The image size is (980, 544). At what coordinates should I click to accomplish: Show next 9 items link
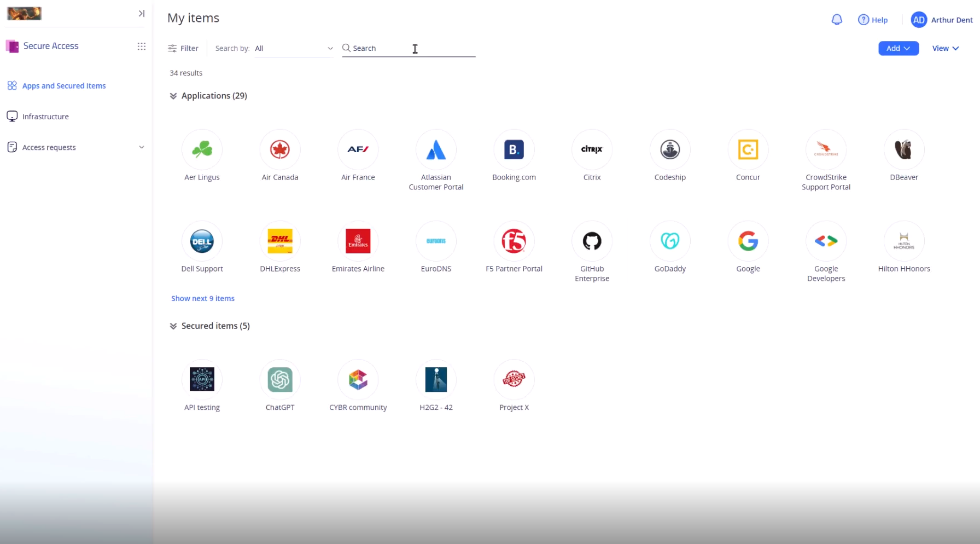[203, 298]
